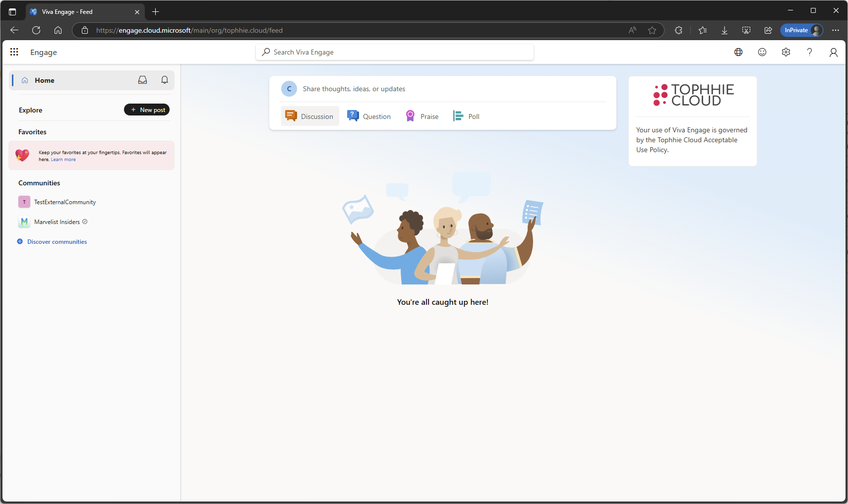The image size is (848, 504).
Task: Select the Discussion post type
Action: (310, 116)
